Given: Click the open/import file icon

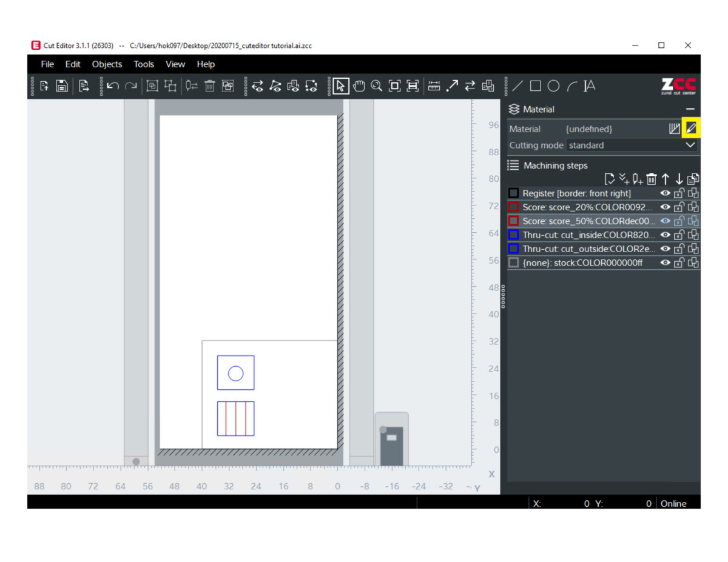Looking at the screenshot, I should click(44, 86).
